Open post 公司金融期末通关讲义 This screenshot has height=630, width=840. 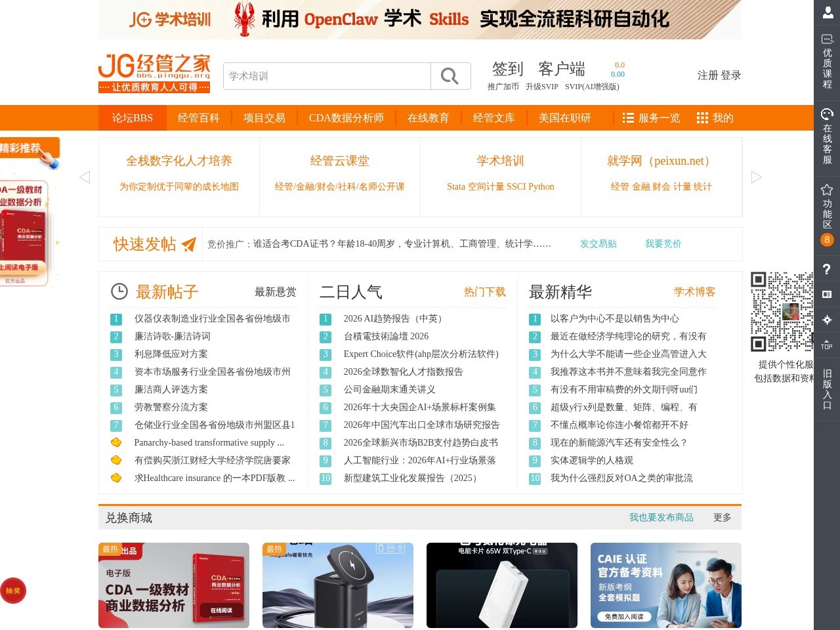(389, 390)
